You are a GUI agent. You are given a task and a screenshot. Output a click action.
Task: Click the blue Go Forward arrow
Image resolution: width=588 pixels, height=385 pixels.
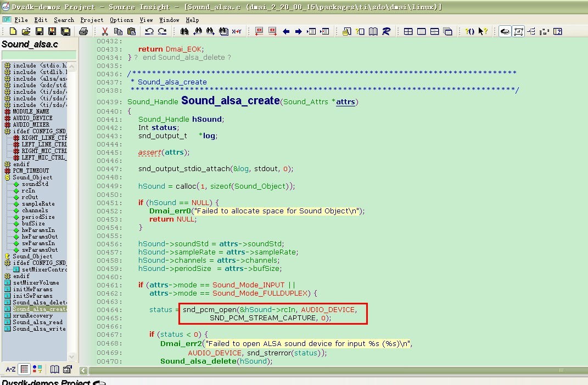coord(299,31)
